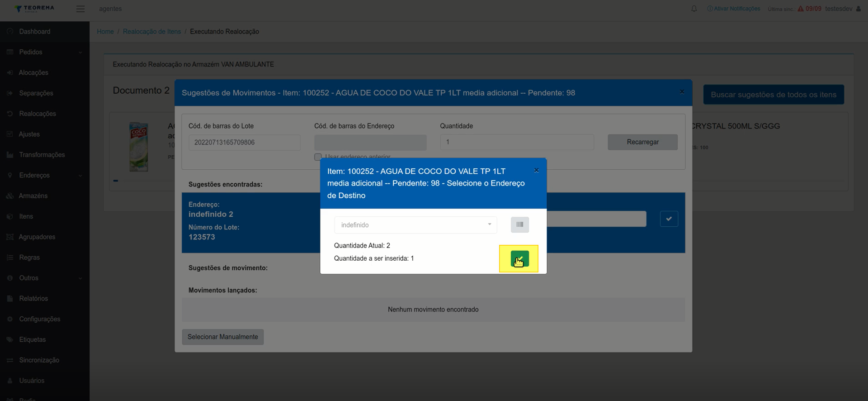Click the Regras list icon
868x401 pixels.
pyautogui.click(x=10, y=258)
